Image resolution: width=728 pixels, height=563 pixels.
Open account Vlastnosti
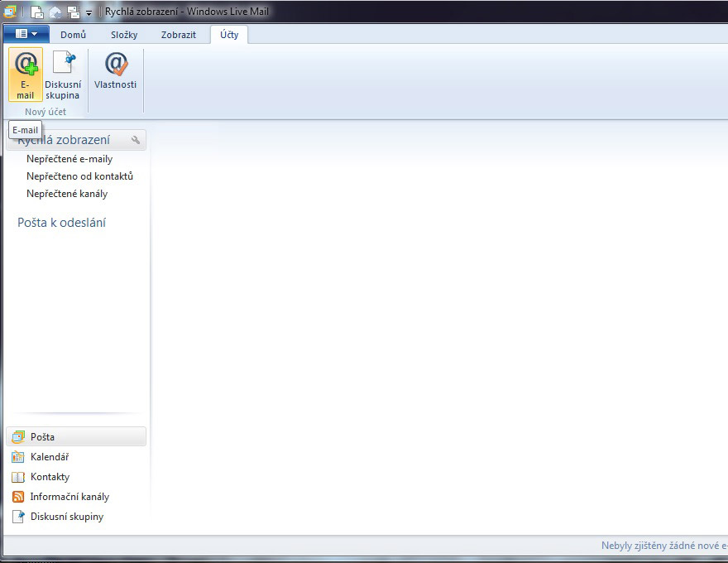116,72
